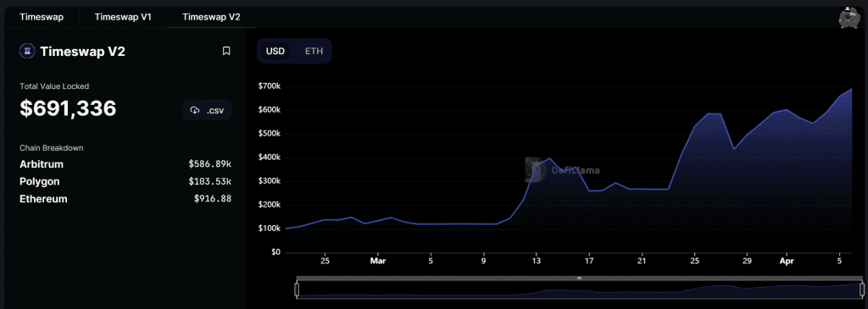This screenshot has width=868, height=309.
Task: Switch chart denomination to ETH
Action: pyautogui.click(x=314, y=52)
